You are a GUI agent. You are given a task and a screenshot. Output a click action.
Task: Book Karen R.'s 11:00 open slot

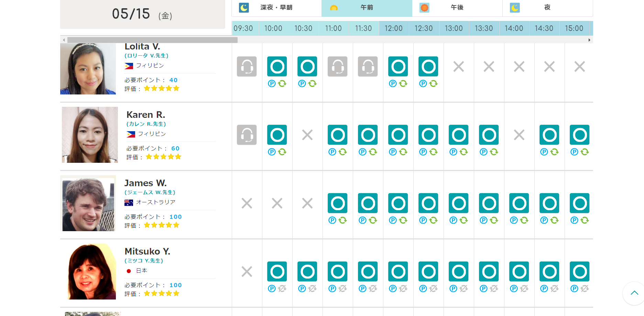(337, 135)
